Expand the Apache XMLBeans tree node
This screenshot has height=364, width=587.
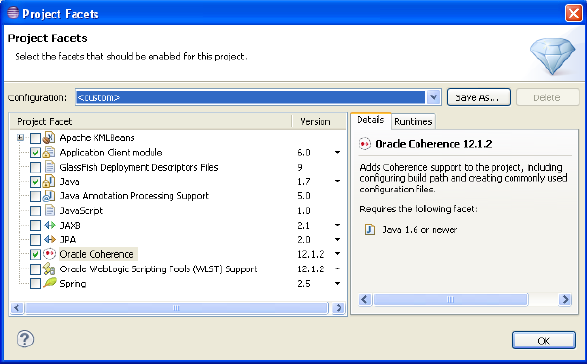(x=20, y=138)
